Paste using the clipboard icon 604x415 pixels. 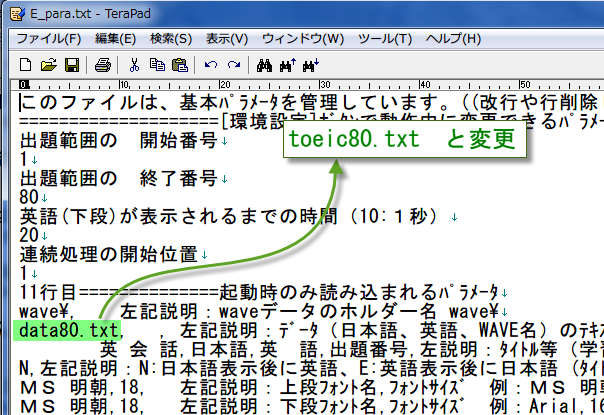click(179, 66)
